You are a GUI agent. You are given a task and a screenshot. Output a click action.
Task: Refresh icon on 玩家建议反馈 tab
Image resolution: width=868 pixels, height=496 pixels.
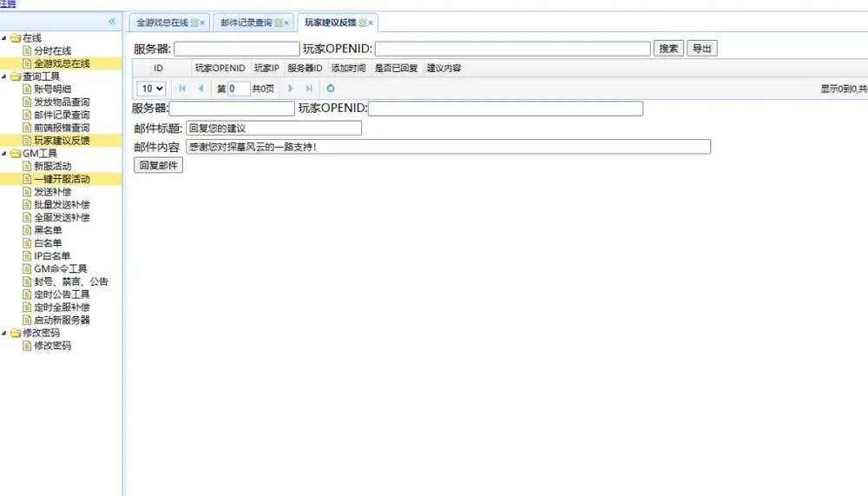[363, 23]
